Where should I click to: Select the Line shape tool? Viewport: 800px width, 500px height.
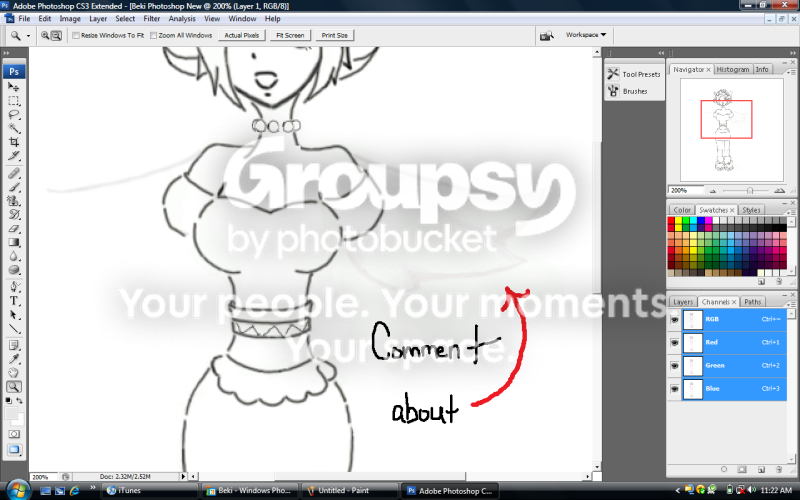tap(14, 329)
